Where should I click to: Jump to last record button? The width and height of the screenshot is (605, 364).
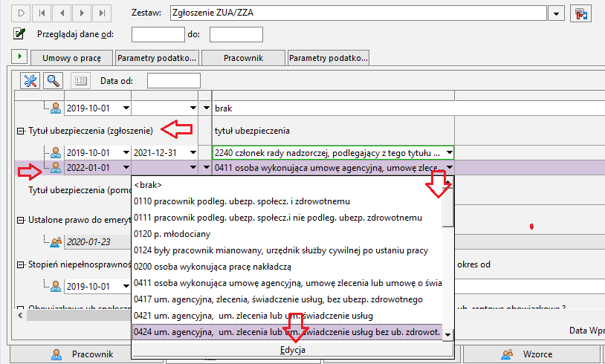point(102,13)
